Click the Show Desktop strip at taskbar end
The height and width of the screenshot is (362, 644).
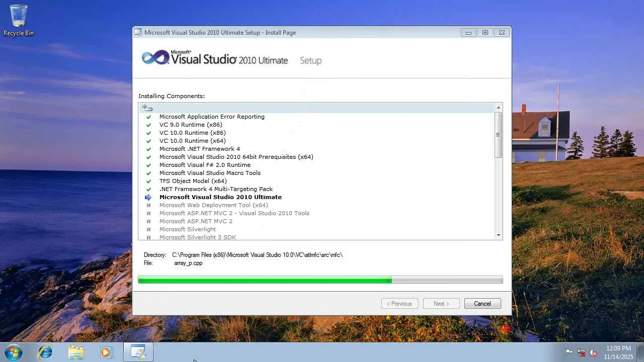tap(640, 352)
